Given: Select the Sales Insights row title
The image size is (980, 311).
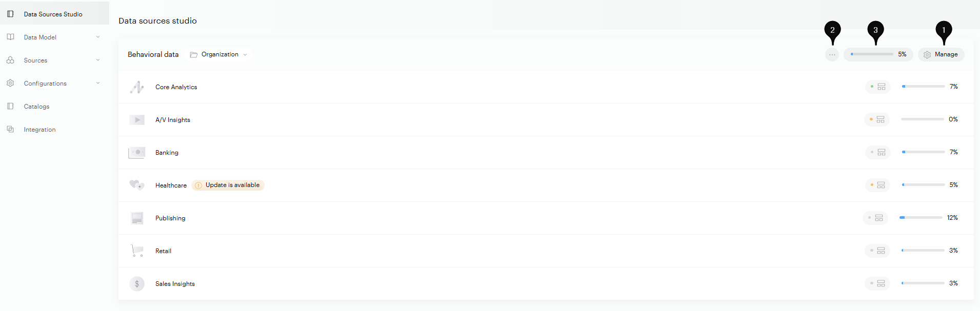Looking at the screenshot, I should click(175, 284).
